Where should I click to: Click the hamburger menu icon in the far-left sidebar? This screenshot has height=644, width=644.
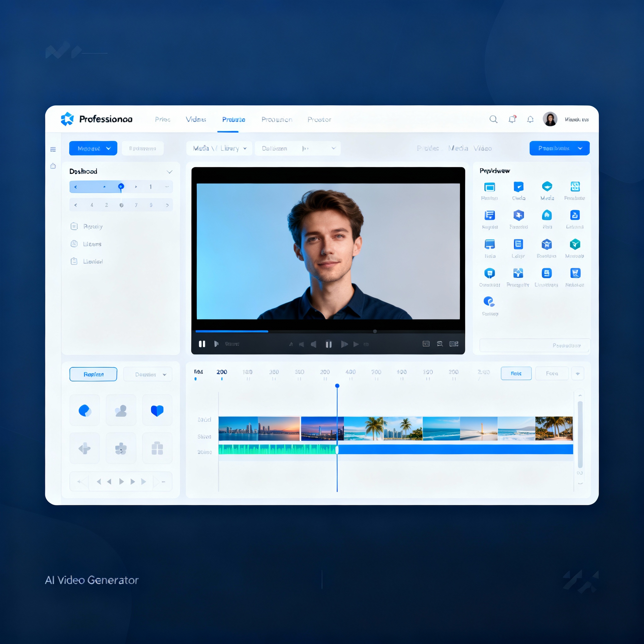pyautogui.click(x=53, y=149)
